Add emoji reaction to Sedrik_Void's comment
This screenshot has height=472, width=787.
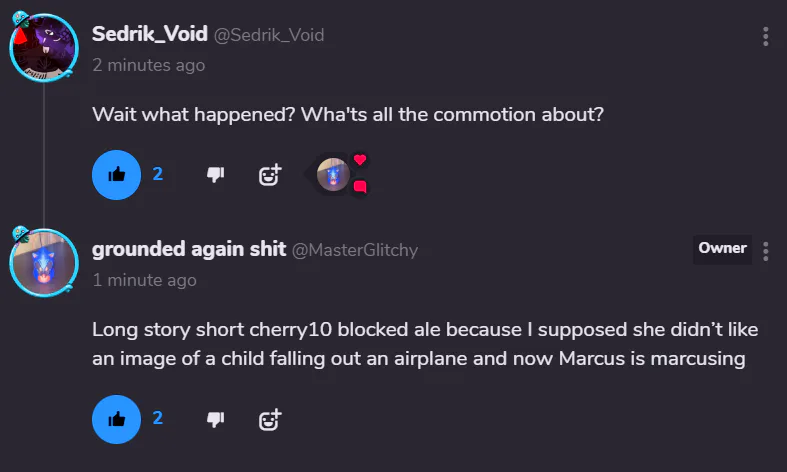tap(270, 175)
